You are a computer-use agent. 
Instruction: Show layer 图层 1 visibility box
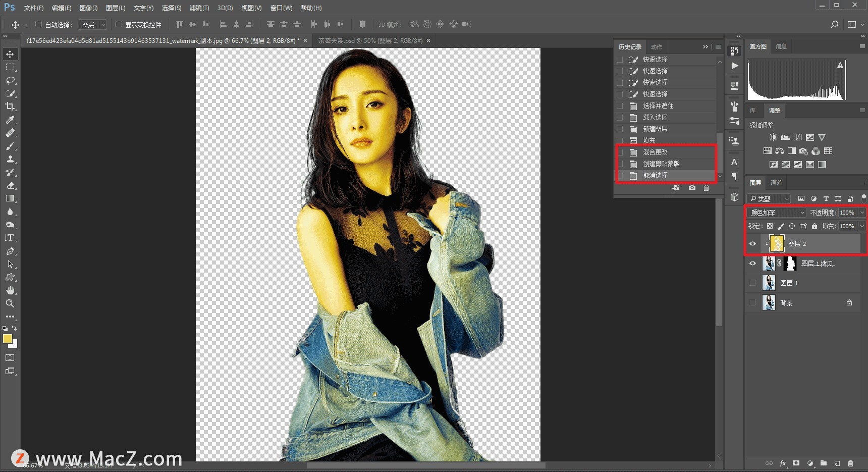coord(752,283)
